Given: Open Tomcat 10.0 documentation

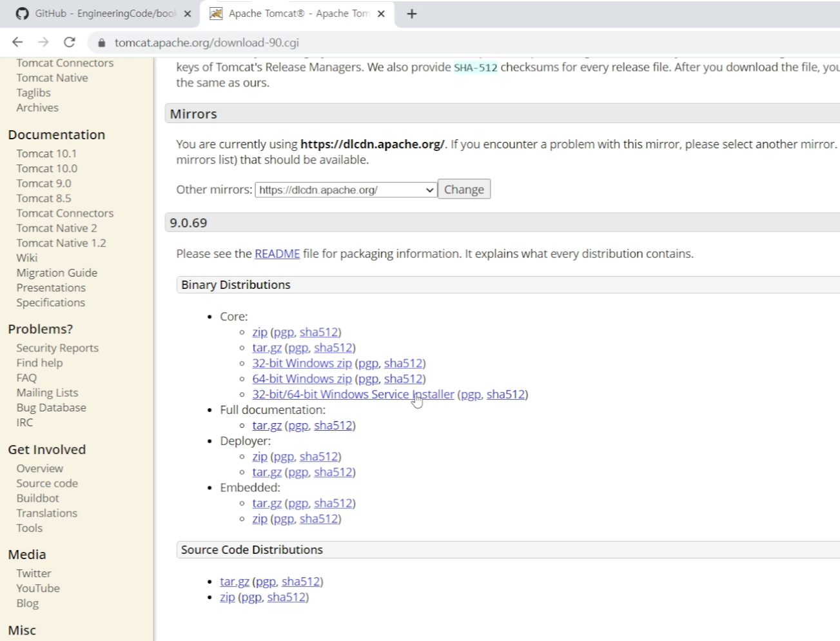Looking at the screenshot, I should pos(47,168).
